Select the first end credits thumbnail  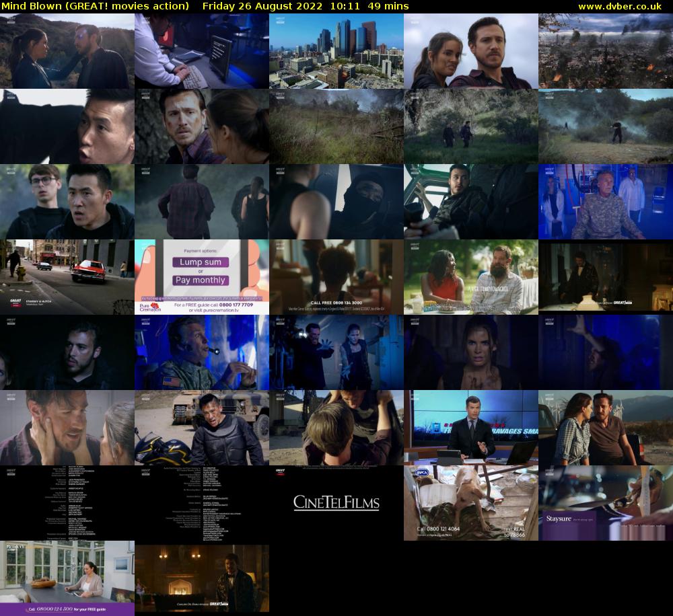tap(67, 503)
